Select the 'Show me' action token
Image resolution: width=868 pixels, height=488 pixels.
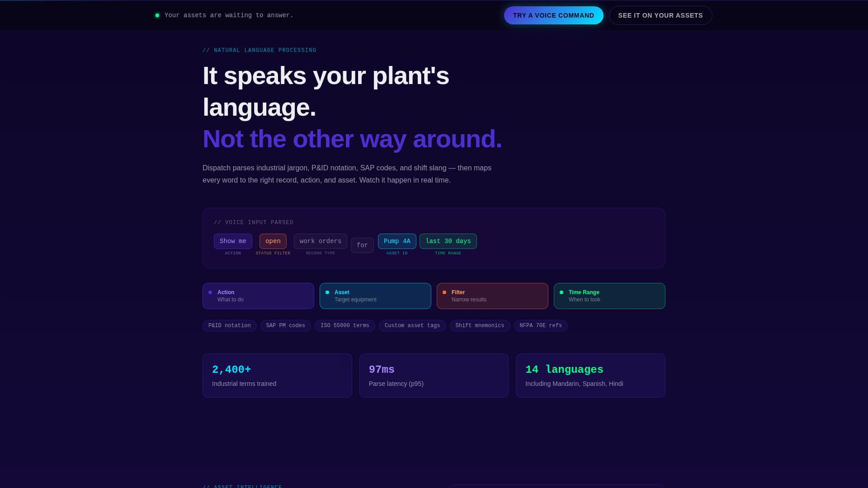(233, 241)
